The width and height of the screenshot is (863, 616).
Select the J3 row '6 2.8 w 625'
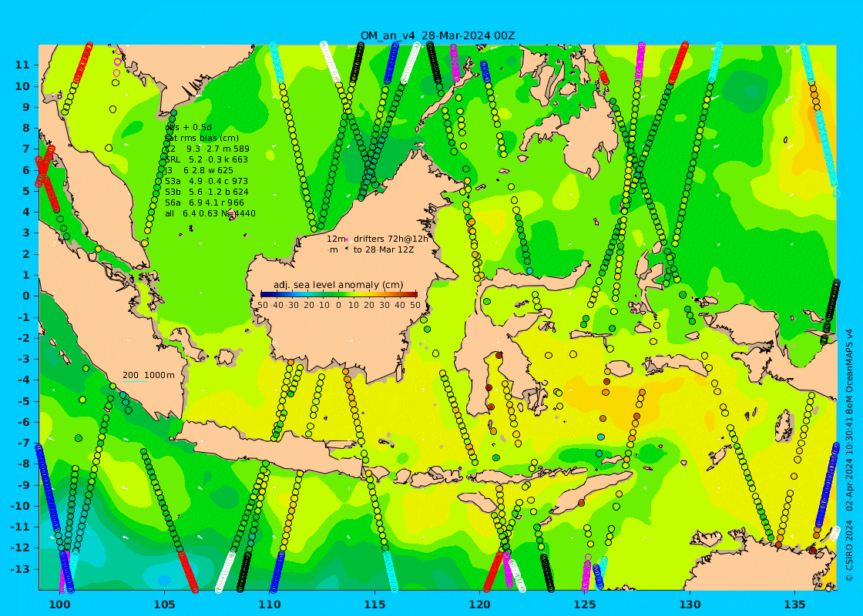199,170
